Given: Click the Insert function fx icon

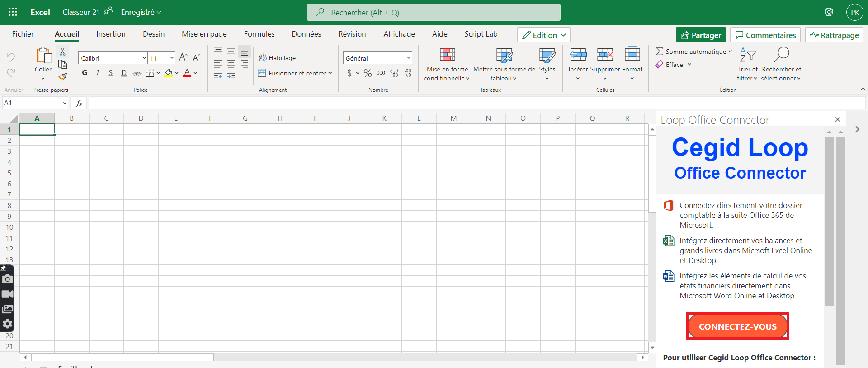Looking at the screenshot, I should 79,103.
